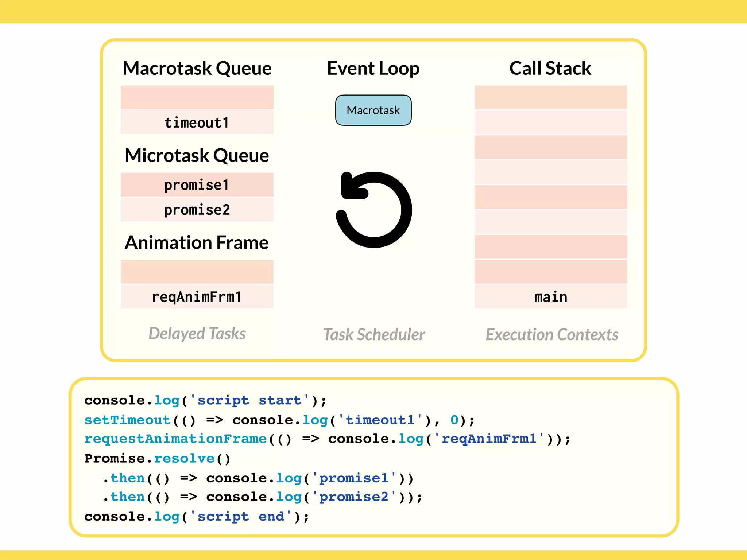The height and width of the screenshot is (560, 747).
Task: Click the circular event loop arrow icon
Action: [x=373, y=210]
